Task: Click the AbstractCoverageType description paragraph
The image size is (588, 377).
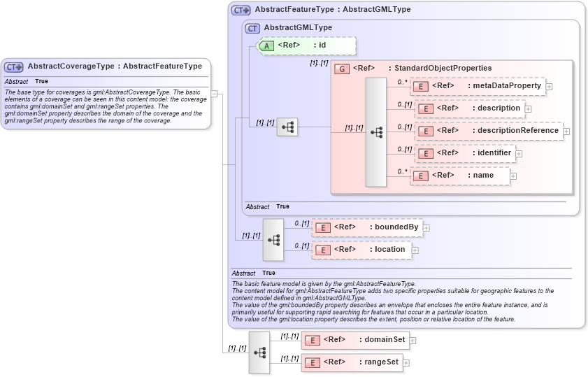Action: coord(106,106)
